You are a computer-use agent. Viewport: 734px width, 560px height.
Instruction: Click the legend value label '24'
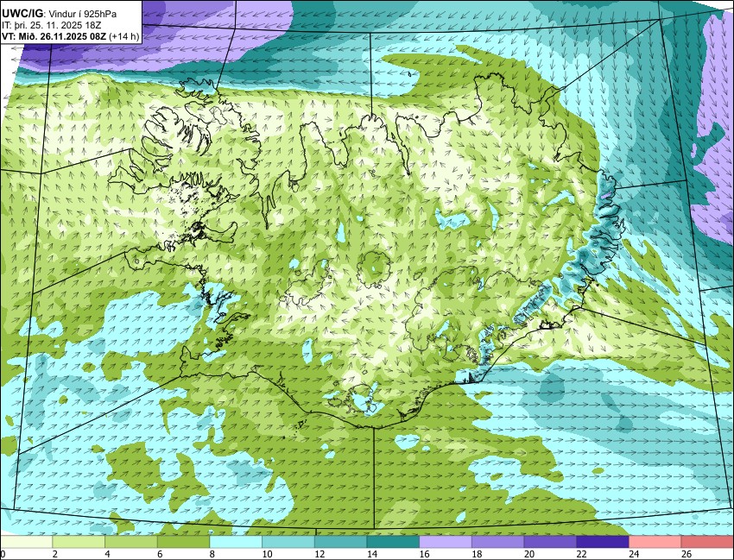click(634, 554)
